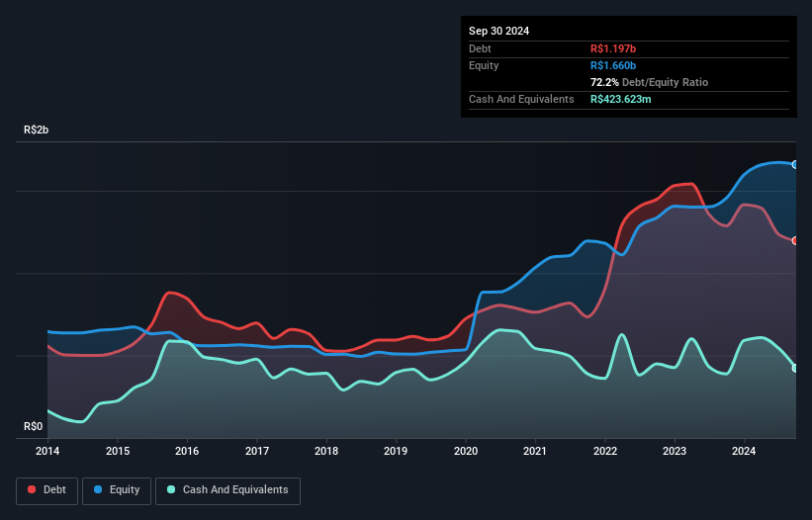Select the 2015 x-axis label
Viewport: 812px width, 520px height.
click(118, 451)
